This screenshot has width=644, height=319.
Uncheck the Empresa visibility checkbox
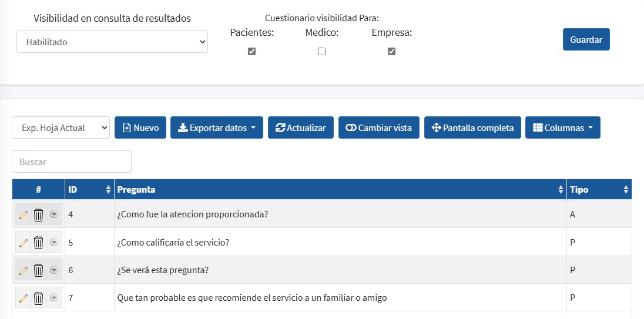(391, 51)
